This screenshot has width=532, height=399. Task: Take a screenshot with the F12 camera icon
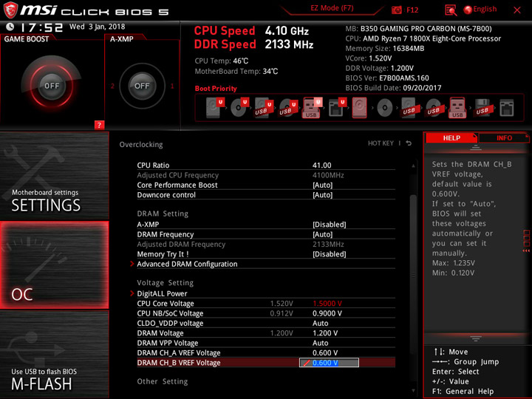(x=396, y=10)
